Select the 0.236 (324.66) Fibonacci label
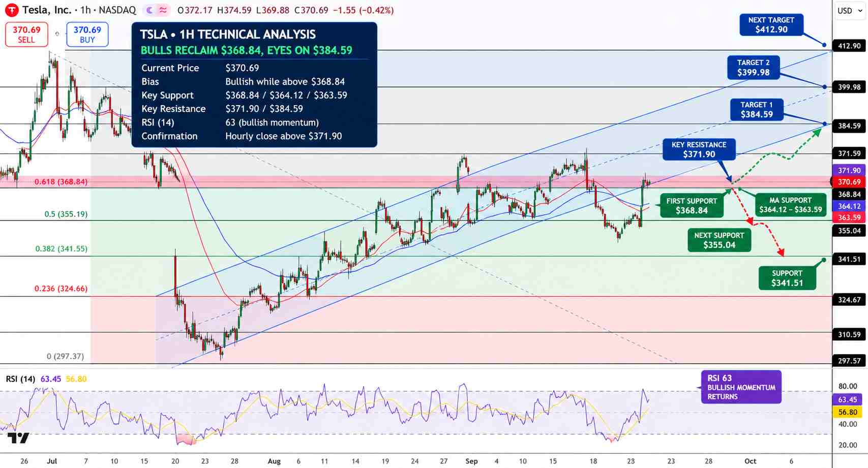The image size is (868, 468). click(x=61, y=289)
